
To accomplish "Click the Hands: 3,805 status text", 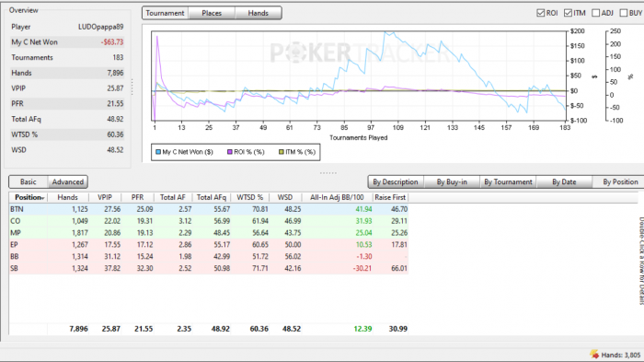I will 621,355.
